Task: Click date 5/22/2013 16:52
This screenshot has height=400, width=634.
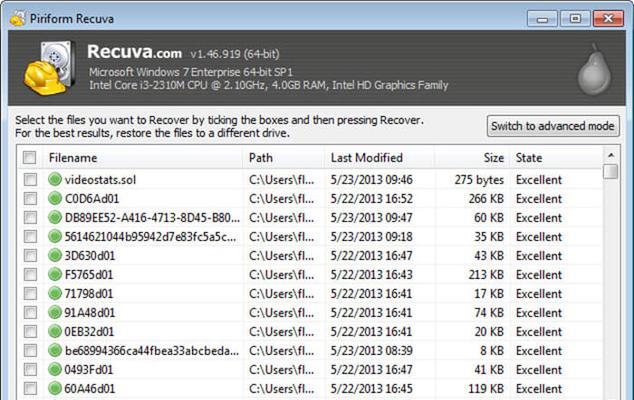Action: (x=371, y=199)
